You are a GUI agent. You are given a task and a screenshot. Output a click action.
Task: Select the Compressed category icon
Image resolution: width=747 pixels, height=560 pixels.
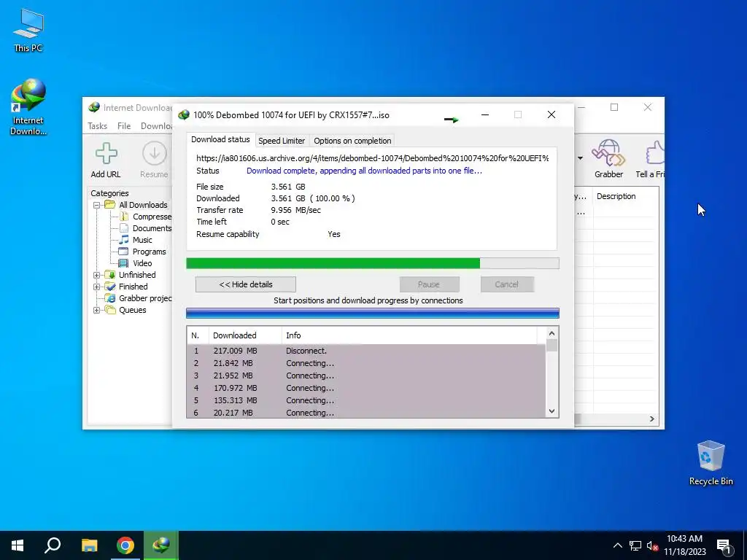(x=124, y=217)
